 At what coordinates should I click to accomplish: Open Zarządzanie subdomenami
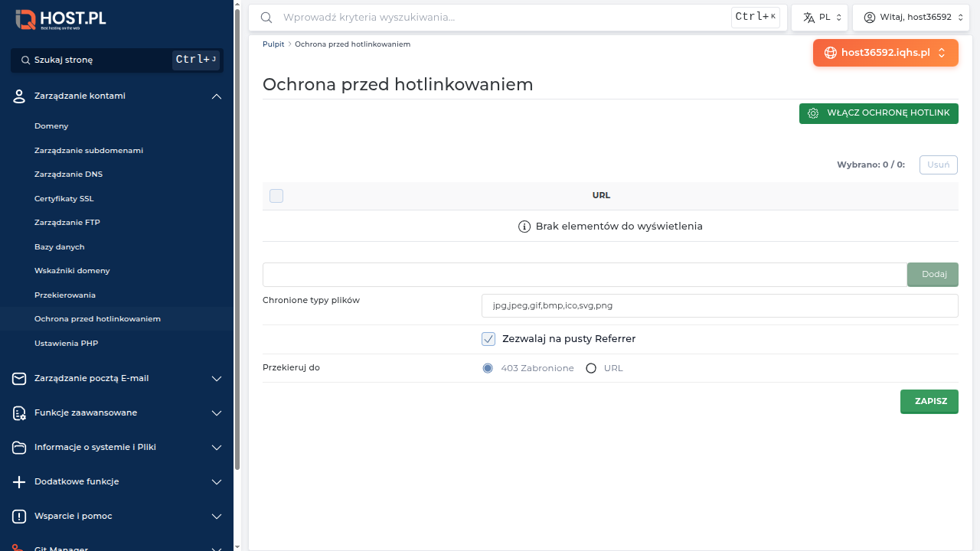(89, 151)
